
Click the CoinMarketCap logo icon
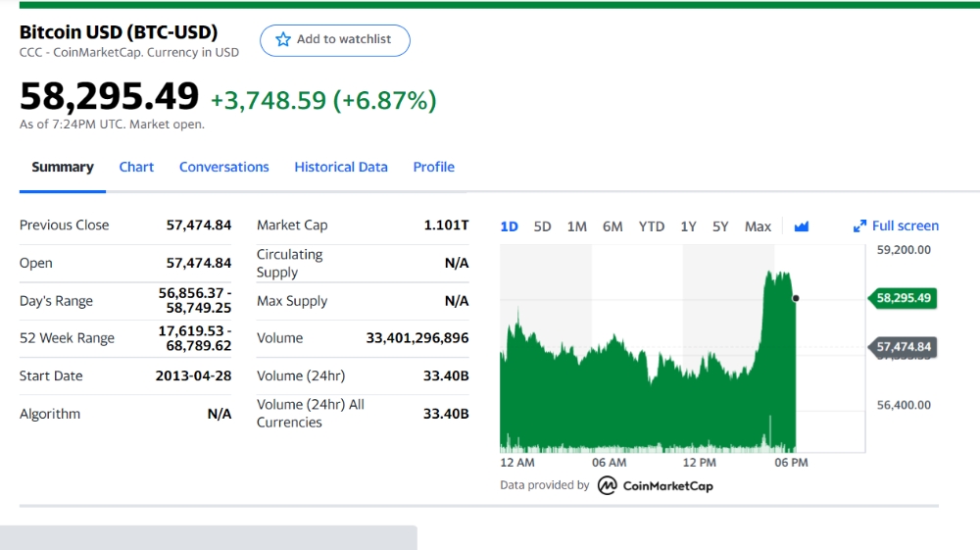coord(607,485)
